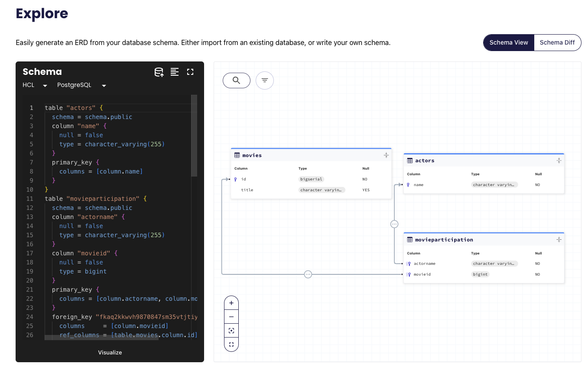Viewport: 588px width, 370px height.
Task: Switch to the Schema Diff tab
Action: 558,42
